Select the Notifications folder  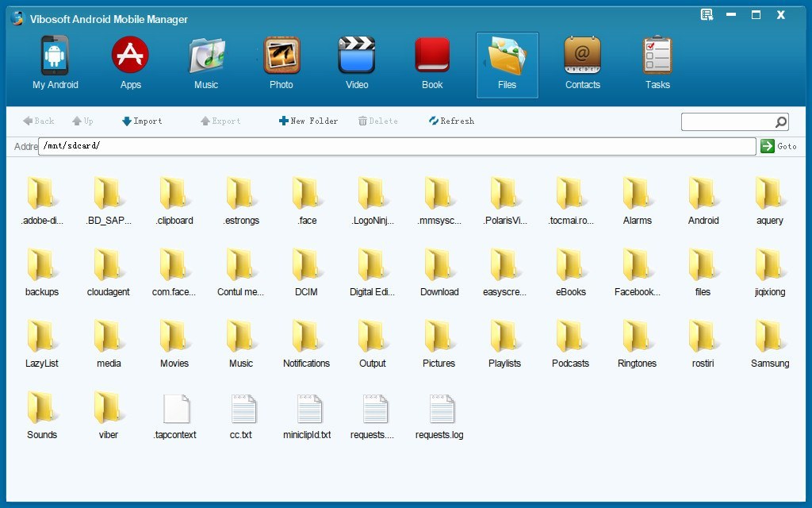(x=306, y=344)
